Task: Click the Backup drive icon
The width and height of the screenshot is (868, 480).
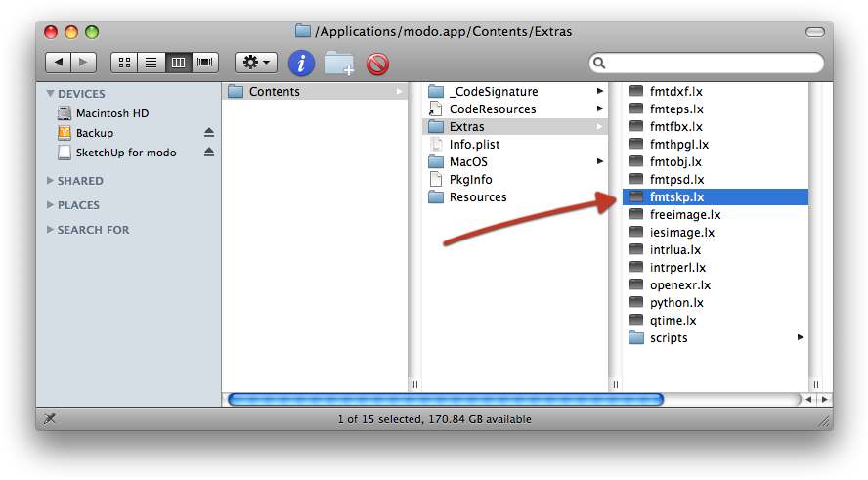Action: coord(65,133)
